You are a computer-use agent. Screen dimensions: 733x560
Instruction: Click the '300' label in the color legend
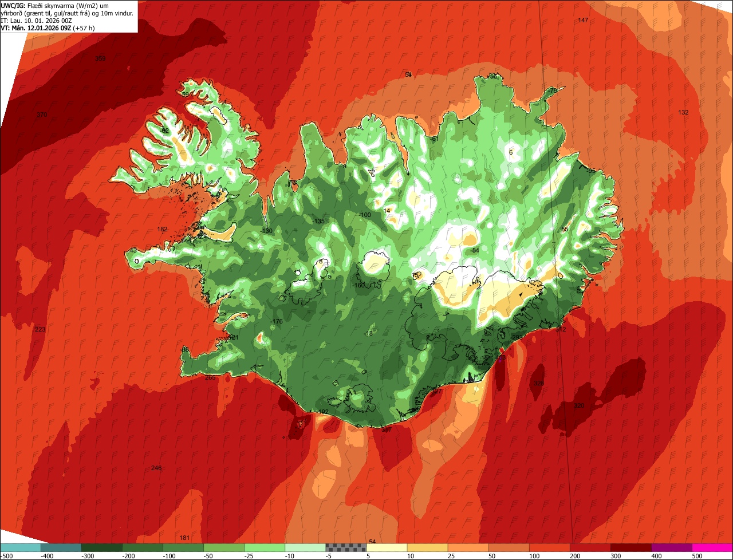tap(616, 556)
